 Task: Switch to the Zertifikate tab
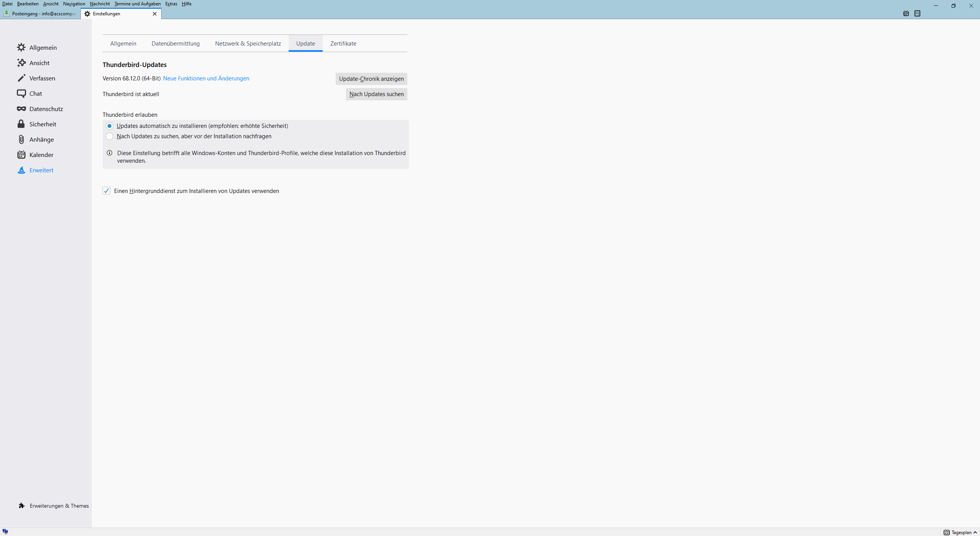point(343,44)
